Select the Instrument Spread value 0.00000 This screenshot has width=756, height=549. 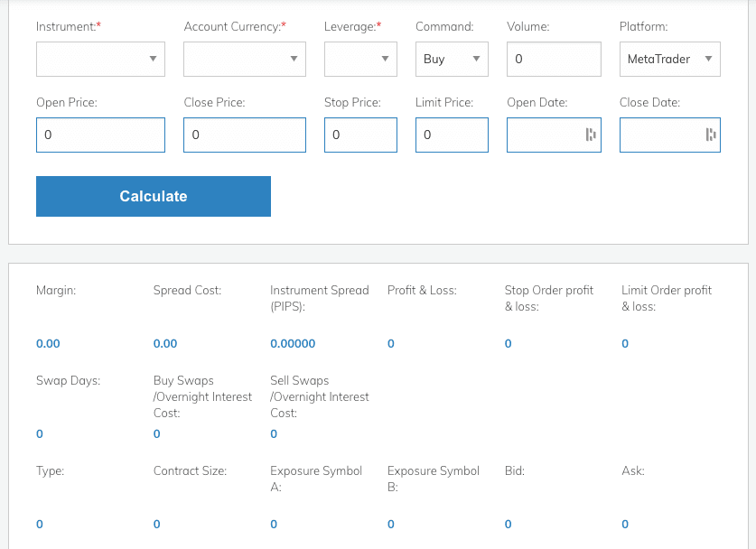coord(293,344)
